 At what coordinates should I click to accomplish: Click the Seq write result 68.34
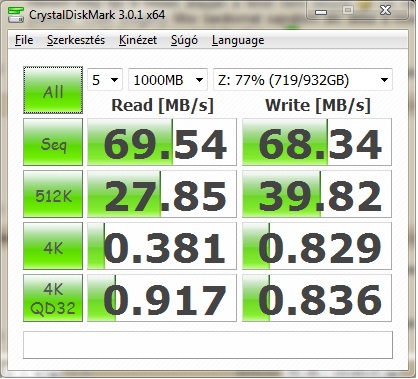[317, 142]
